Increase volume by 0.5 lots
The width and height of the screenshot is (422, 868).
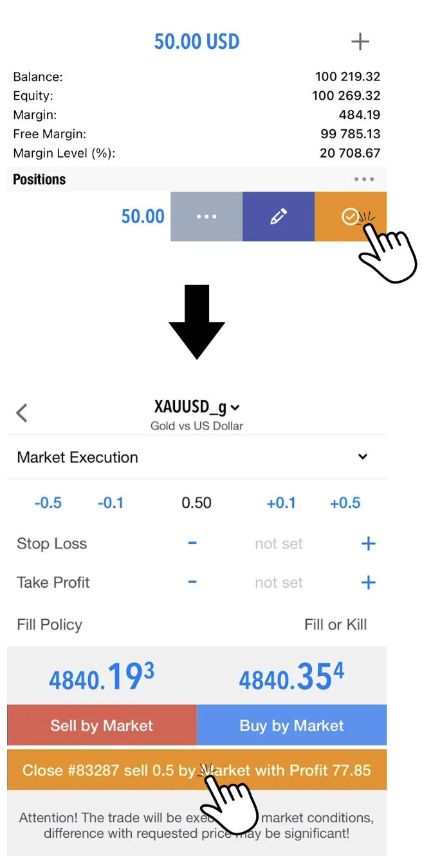(x=345, y=503)
